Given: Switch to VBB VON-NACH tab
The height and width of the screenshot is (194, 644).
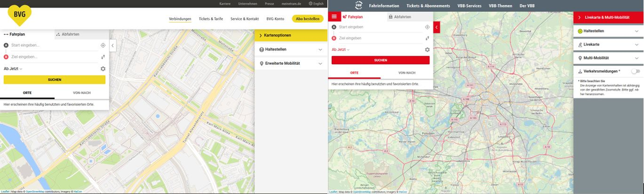Looking at the screenshot, I should (x=407, y=72).
